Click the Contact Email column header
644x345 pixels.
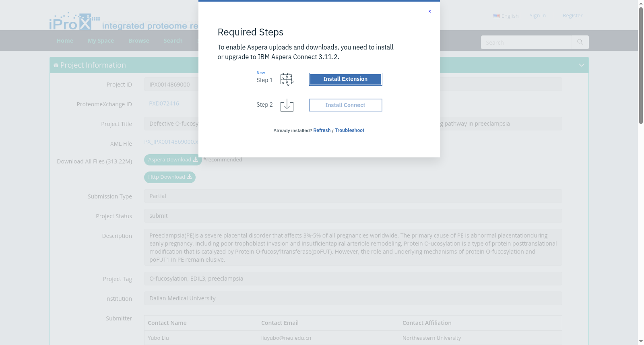(280, 323)
